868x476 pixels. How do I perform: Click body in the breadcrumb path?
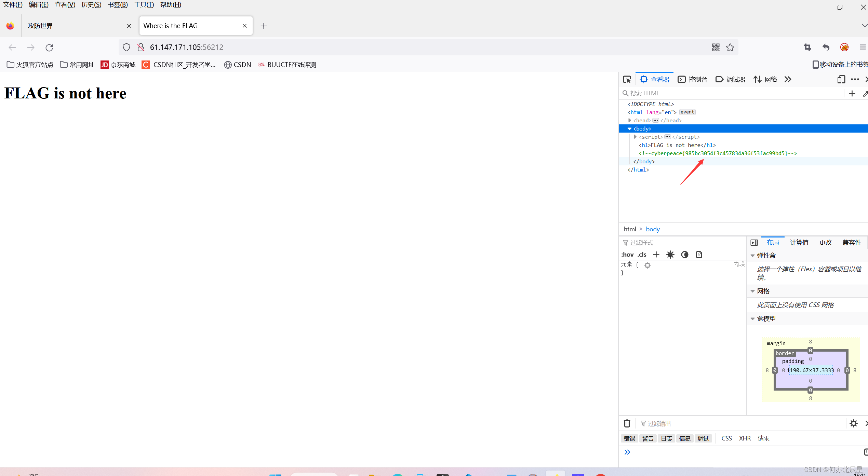653,229
